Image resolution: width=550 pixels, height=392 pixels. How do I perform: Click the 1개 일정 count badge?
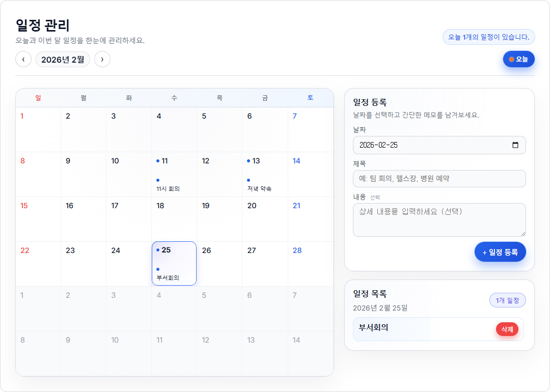(507, 300)
